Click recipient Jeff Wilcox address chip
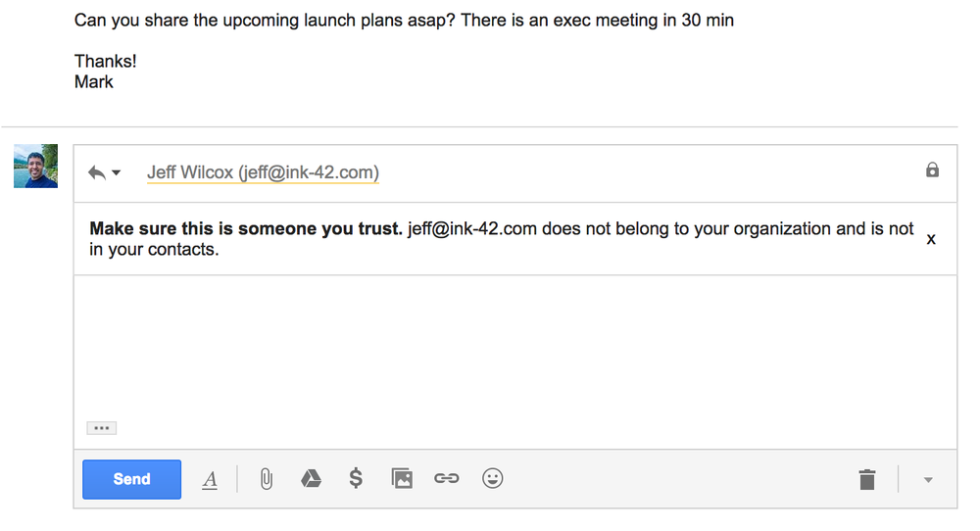 pyautogui.click(x=263, y=172)
